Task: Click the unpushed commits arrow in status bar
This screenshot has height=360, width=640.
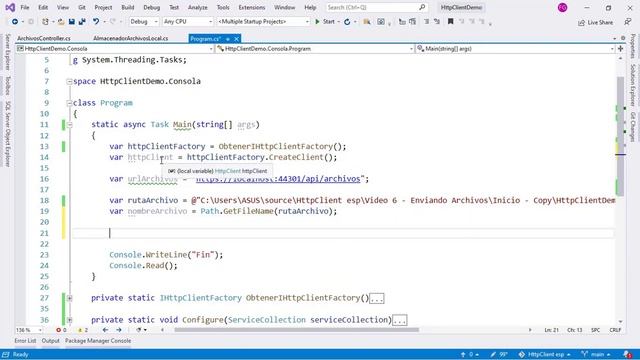Action: click(x=469, y=354)
